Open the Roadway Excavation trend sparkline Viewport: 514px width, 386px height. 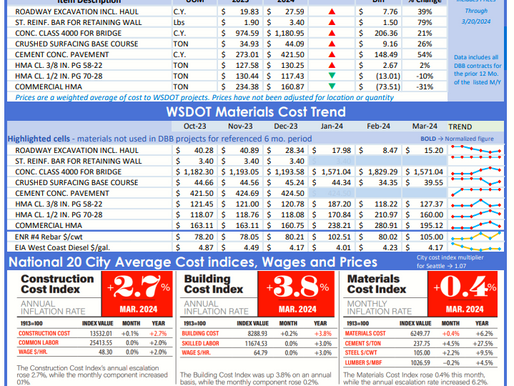(x=476, y=149)
